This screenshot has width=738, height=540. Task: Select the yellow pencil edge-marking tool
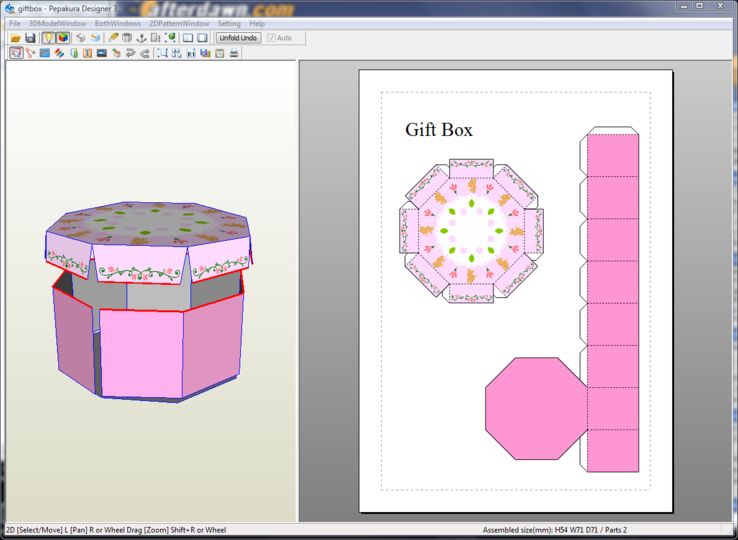(113, 38)
